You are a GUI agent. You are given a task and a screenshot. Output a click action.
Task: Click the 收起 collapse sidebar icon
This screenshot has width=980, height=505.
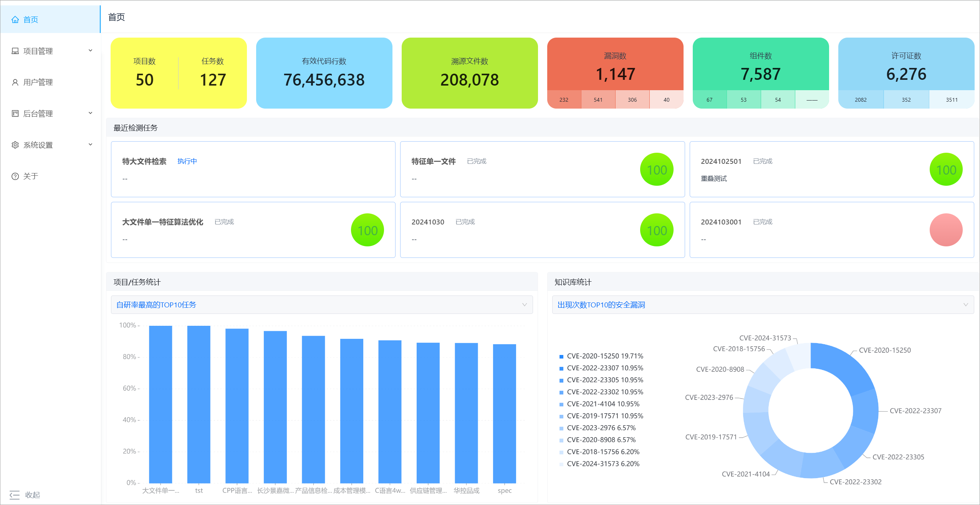[15, 495]
